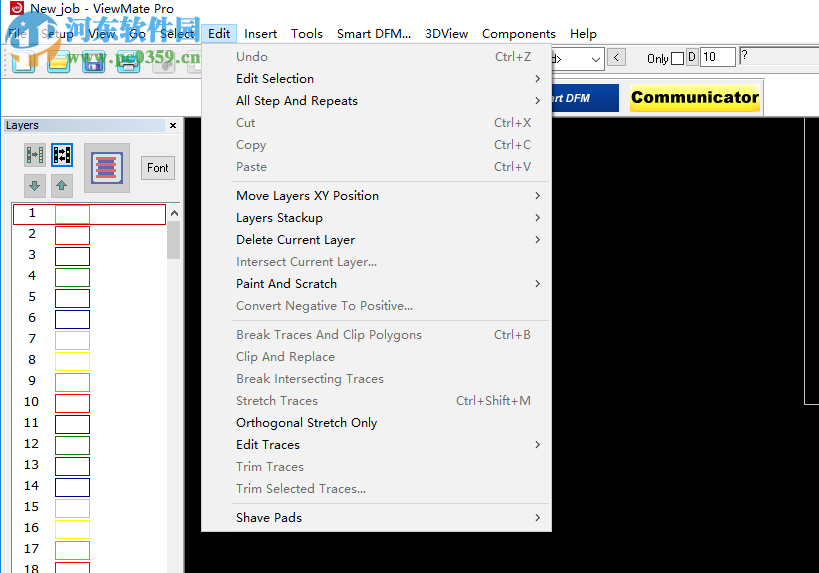The image size is (819, 573).
Task: Click layer 3 blue color swatch
Action: click(x=72, y=256)
